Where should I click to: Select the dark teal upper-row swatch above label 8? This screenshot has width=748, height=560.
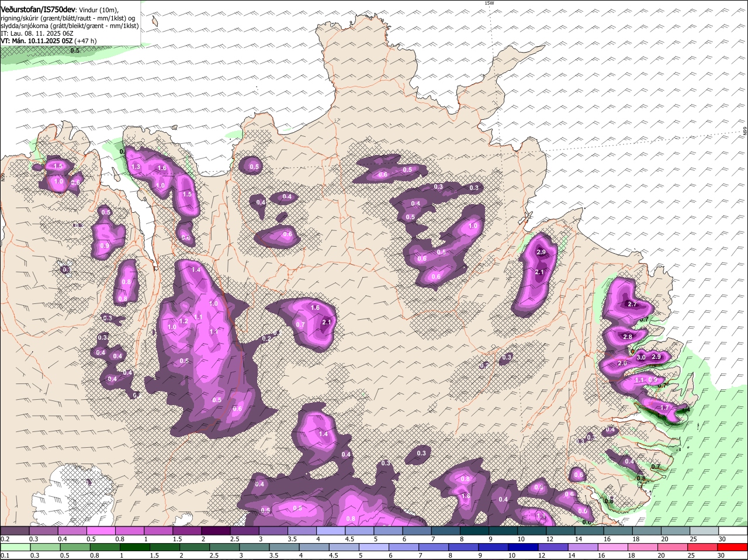tap(475, 530)
